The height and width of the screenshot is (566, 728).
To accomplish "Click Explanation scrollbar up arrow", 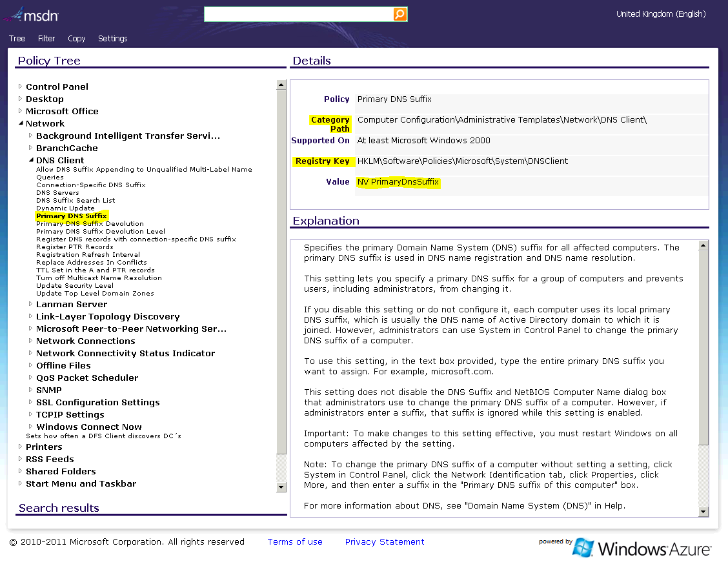I will (703, 245).
